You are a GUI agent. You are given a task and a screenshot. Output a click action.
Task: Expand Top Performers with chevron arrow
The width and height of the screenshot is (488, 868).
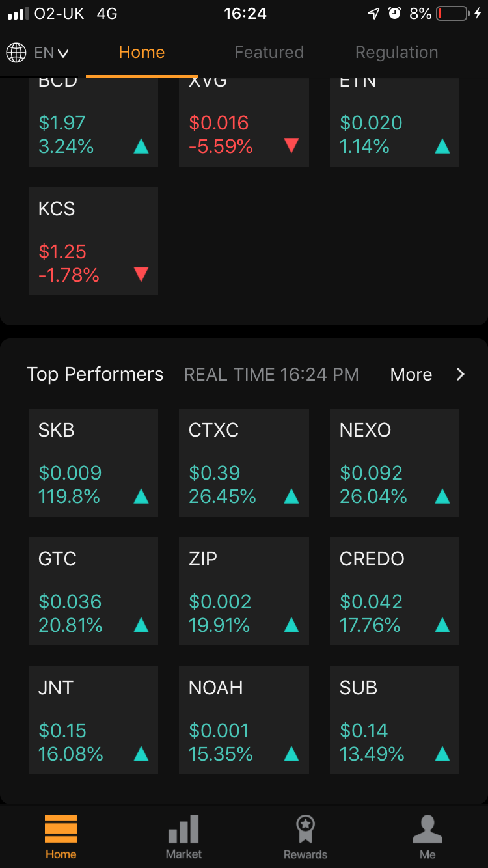[x=460, y=374]
